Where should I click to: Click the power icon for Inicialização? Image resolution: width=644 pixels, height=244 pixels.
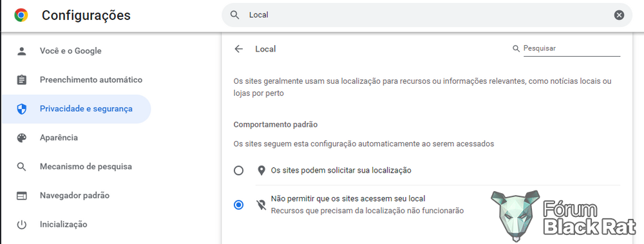21,225
